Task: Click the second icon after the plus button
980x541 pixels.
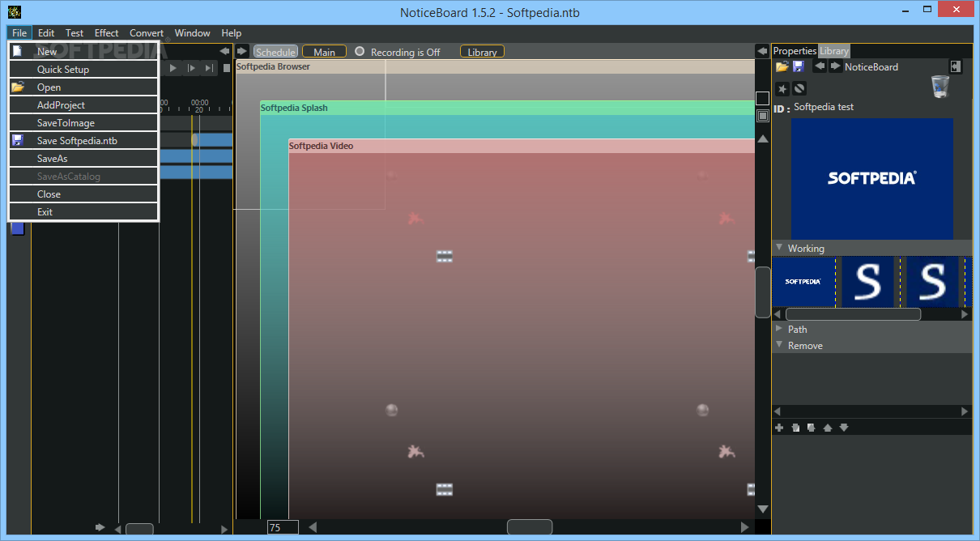Action: [x=795, y=428]
